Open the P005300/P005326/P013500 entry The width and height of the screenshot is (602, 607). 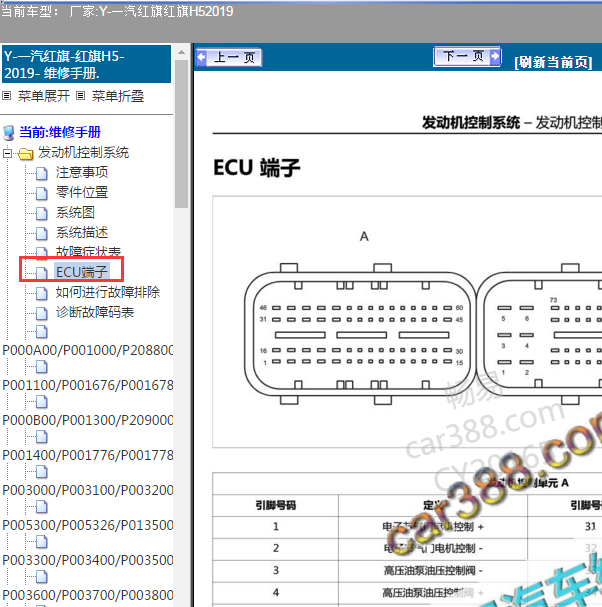[x=87, y=525]
